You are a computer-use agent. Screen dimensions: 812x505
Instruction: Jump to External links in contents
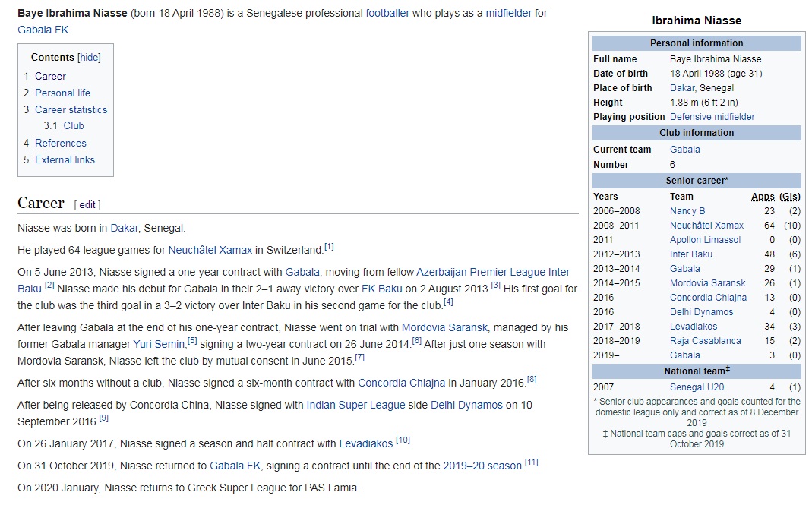tap(65, 159)
